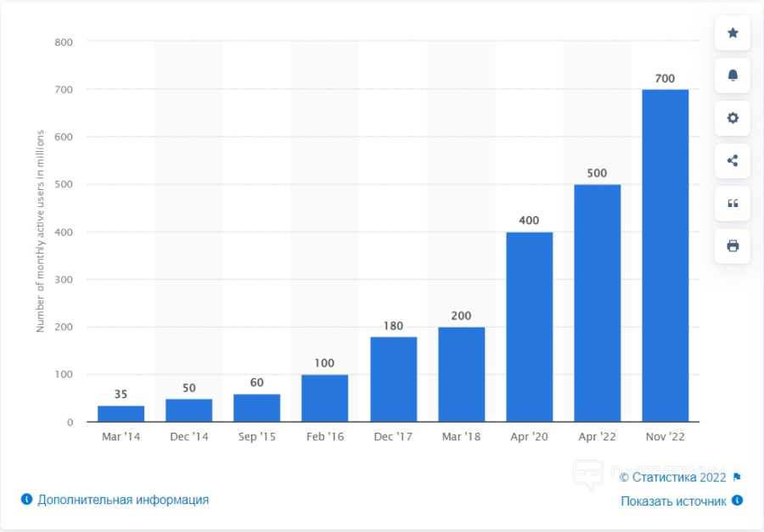Image resolution: width=764 pixels, height=532 pixels.
Task: Click the Sep '15 axis label
Action: 256,436
